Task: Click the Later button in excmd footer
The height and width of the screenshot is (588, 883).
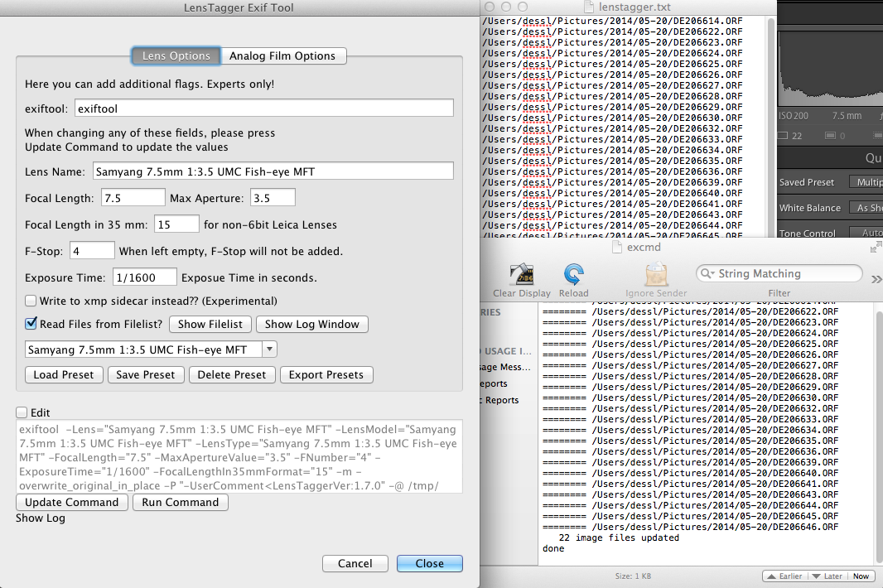Action: click(827, 576)
